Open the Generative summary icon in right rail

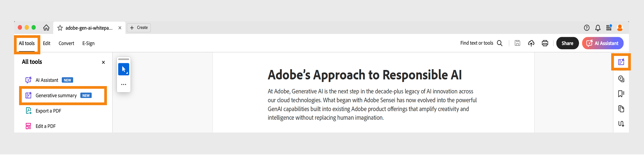[x=621, y=62]
